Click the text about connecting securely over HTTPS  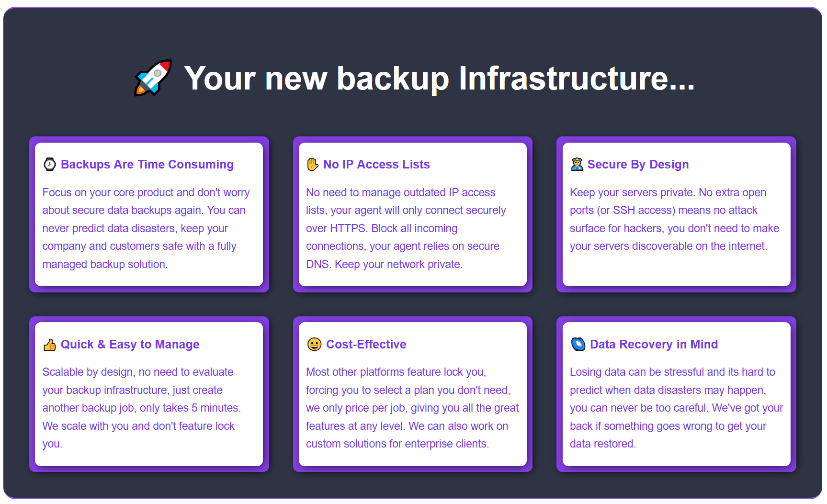pos(406,228)
